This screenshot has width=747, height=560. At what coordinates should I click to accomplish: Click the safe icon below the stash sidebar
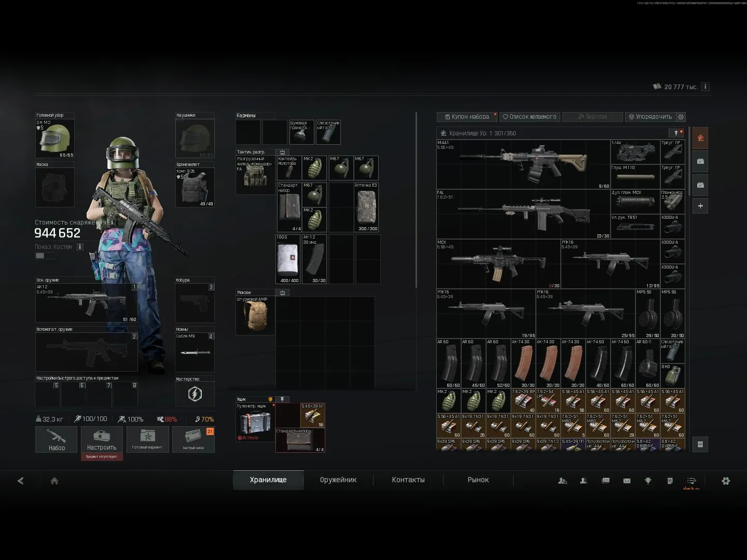tap(700, 444)
